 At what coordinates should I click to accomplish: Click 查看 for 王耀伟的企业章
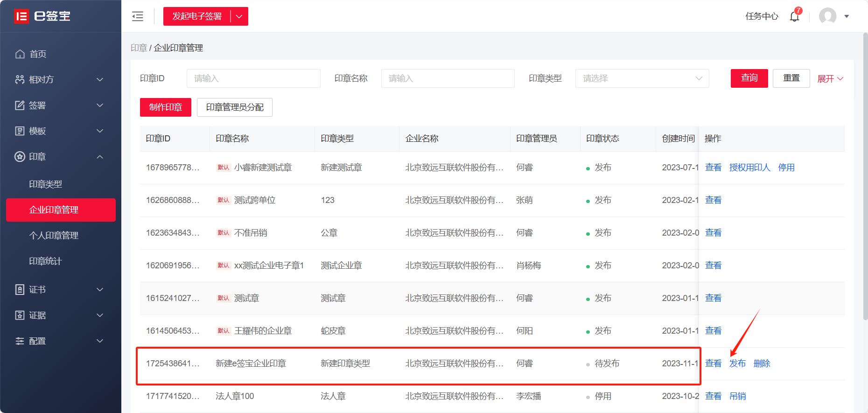click(x=713, y=331)
